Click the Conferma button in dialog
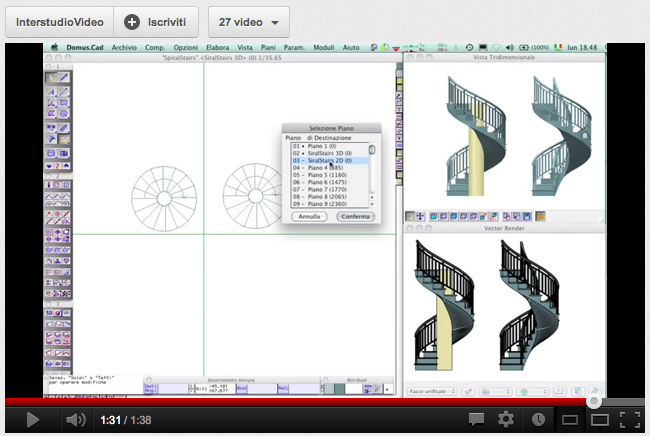 click(354, 216)
